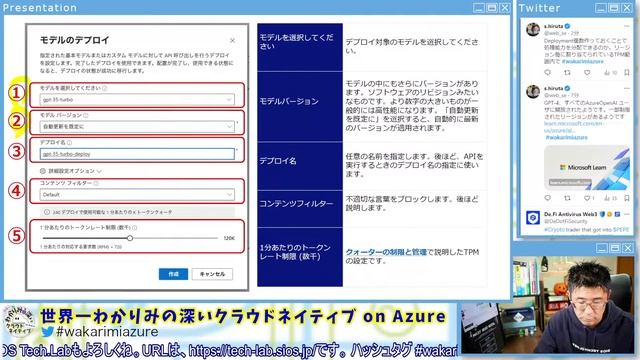Image resolution: width=640 pixels, height=360 pixels.
Task: Click the blue 作成 button
Action: pos(173,274)
